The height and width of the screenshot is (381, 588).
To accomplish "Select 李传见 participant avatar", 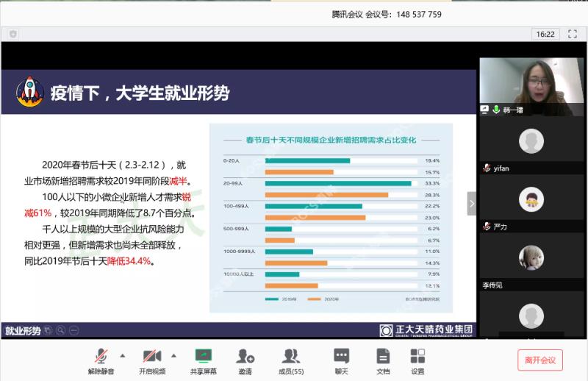I will point(531,258).
